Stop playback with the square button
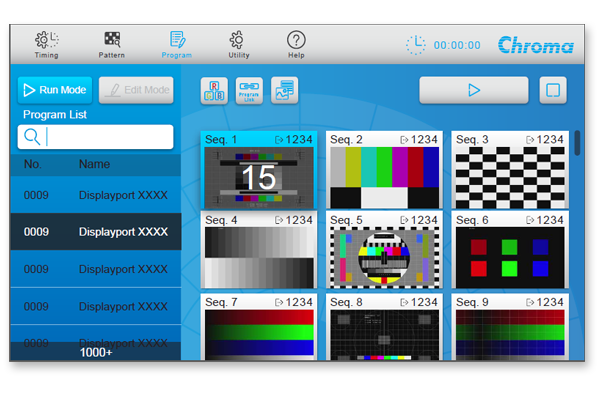 tap(553, 90)
